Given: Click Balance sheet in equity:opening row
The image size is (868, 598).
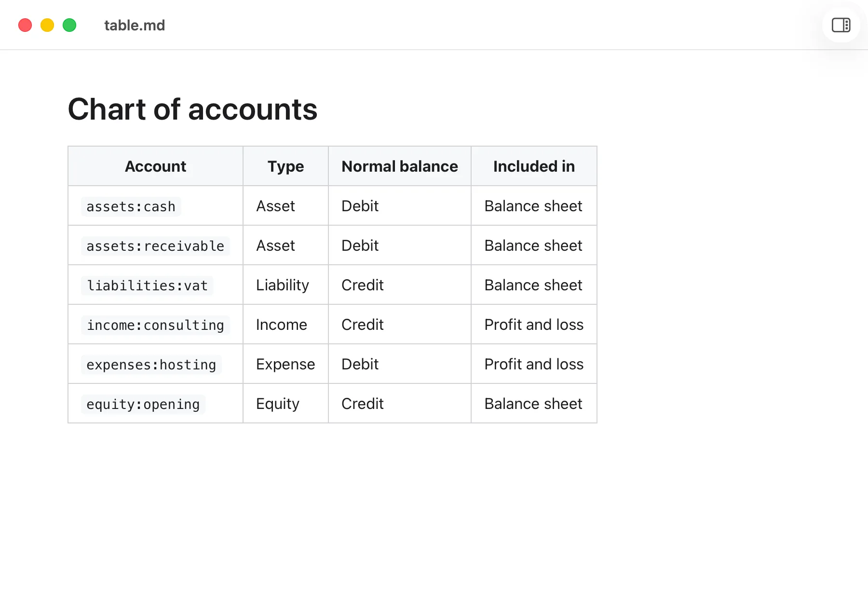Looking at the screenshot, I should click(x=533, y=404).
